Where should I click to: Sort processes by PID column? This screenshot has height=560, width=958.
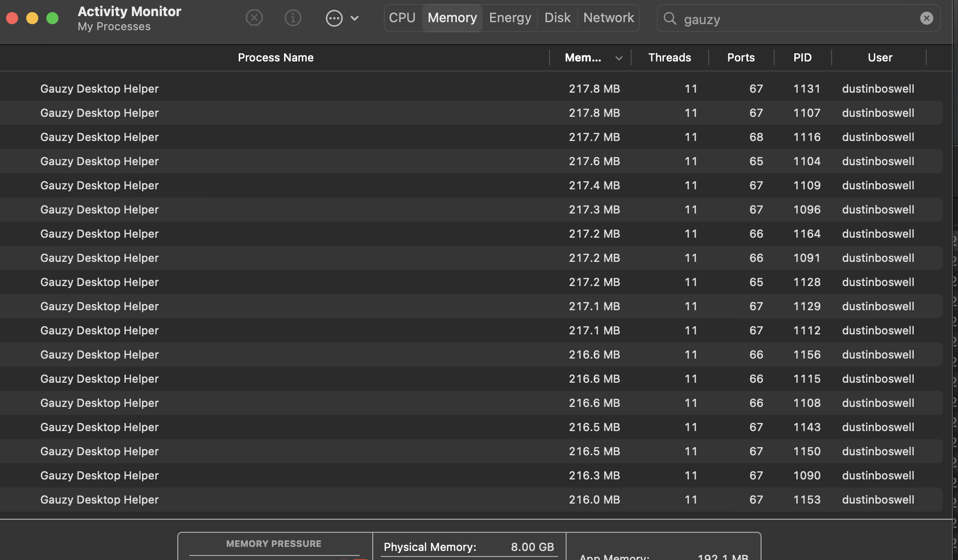point(802,57)
